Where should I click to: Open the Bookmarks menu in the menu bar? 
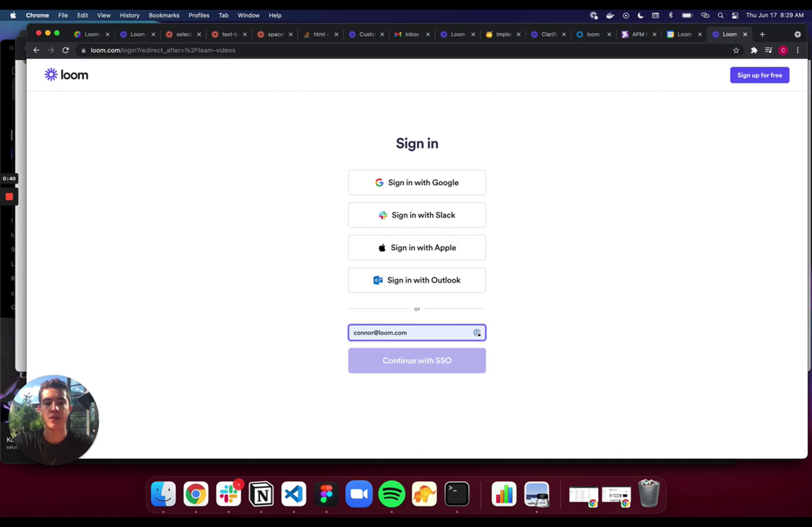point(164,15)
